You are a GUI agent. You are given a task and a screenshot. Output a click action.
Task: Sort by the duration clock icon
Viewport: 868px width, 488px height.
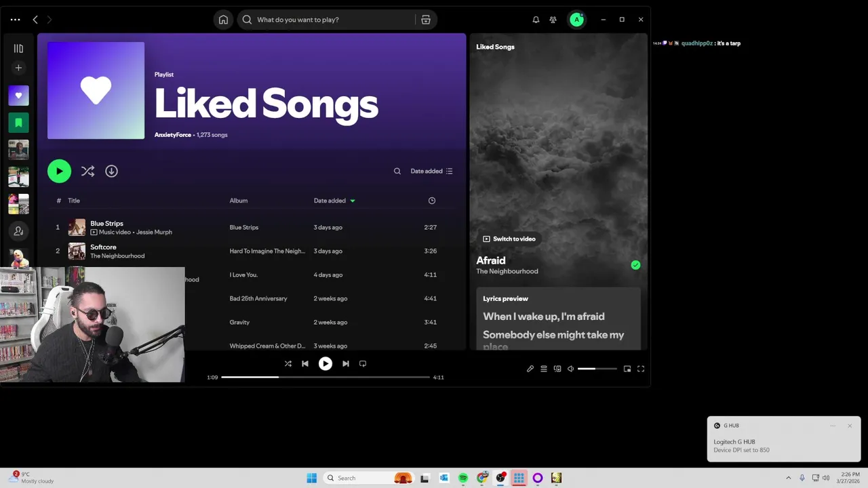[x=432, y=201]
